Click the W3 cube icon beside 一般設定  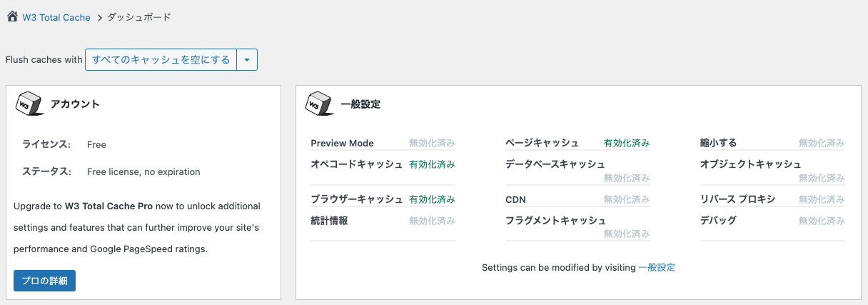click(318, 104)
